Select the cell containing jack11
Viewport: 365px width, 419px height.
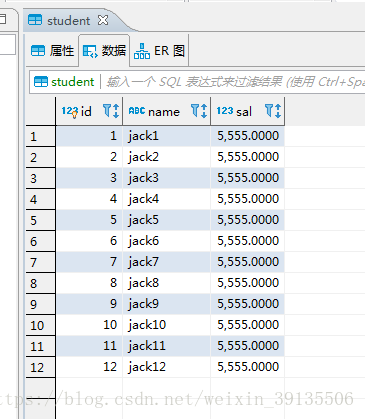pyautogui.click(x=167, y=346)
